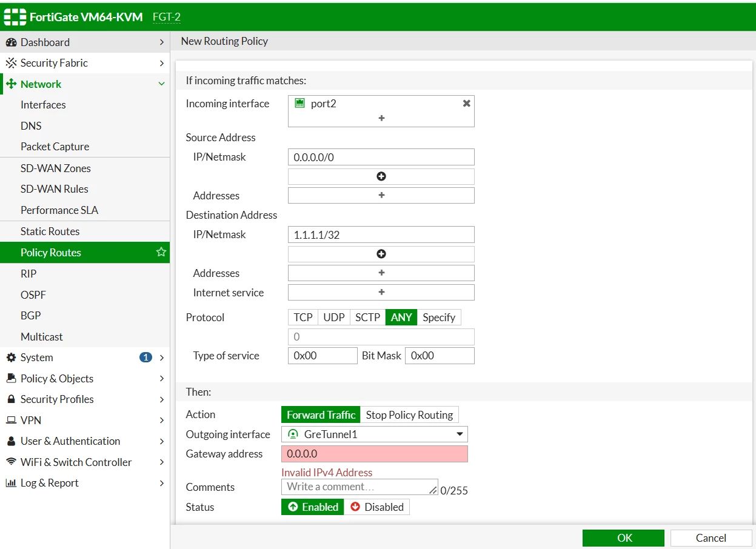Set status to Disabled
Screen dimensions: 756x549
(377, 507)
